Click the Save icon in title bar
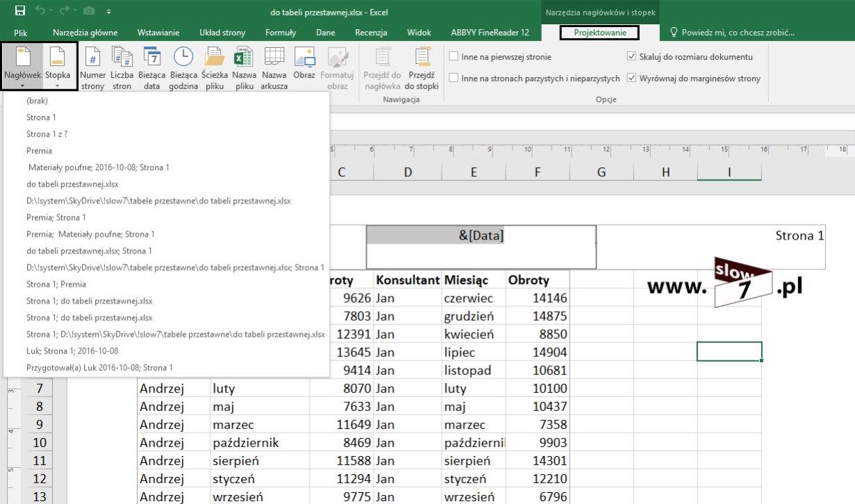The height and width of the screenshot is (504, 855). pos(19,11)
